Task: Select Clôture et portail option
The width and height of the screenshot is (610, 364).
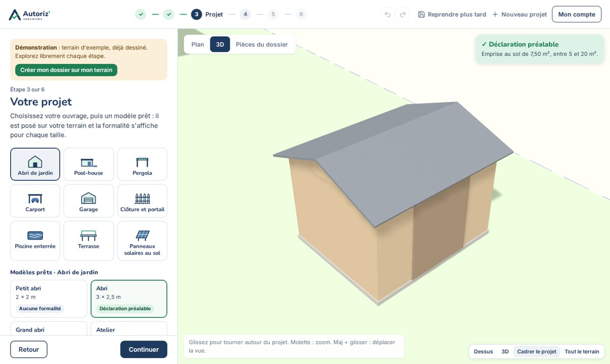Action: click(142, 201)
